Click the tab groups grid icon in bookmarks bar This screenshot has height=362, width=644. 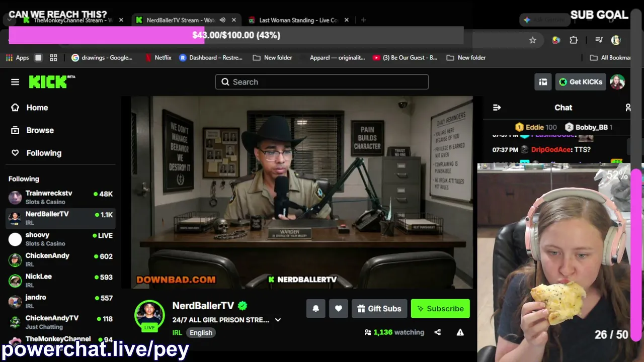point(53,58)
